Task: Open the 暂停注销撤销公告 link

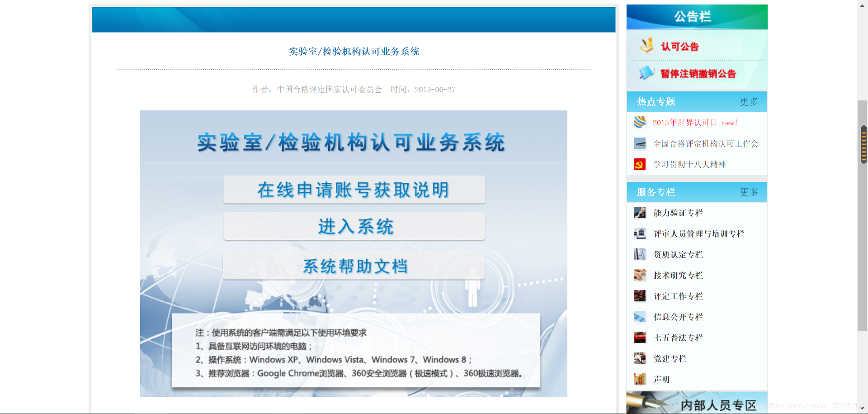Action: (x=698, y=74)
